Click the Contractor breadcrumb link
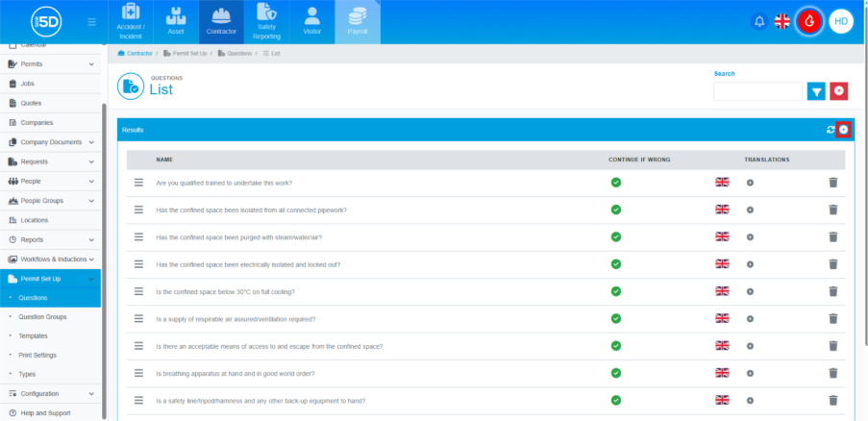Viewport: 868px width, 421px height. 139,54
